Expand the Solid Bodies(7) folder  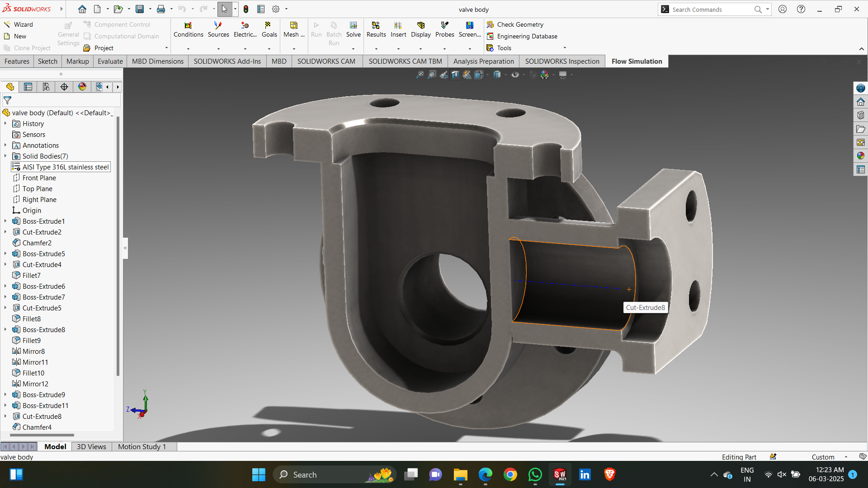pyautogui.click(x=5, y=156)
